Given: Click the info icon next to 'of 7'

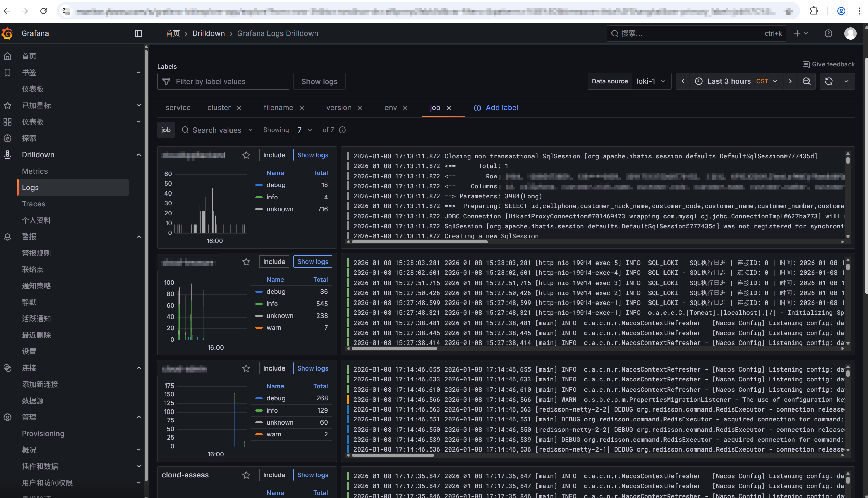Looking at the screenshot, I should pos(342,130).
